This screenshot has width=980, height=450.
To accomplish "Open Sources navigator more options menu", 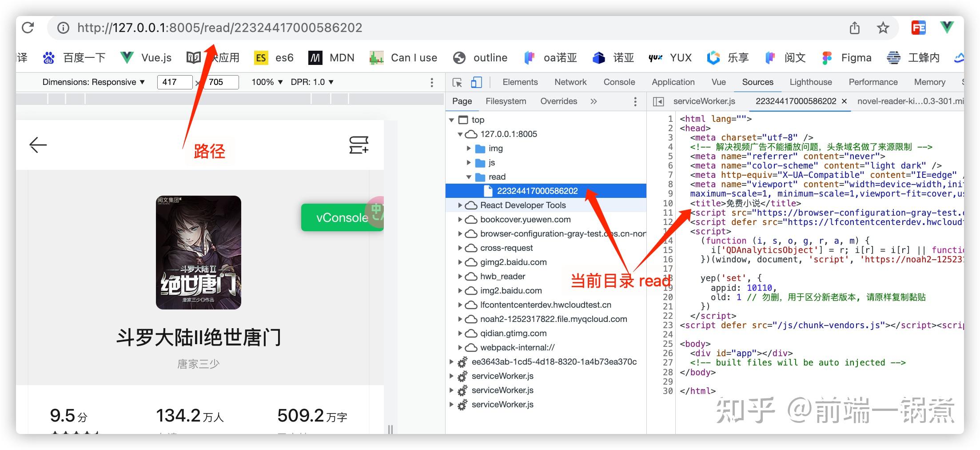I will tap(635, 102).
